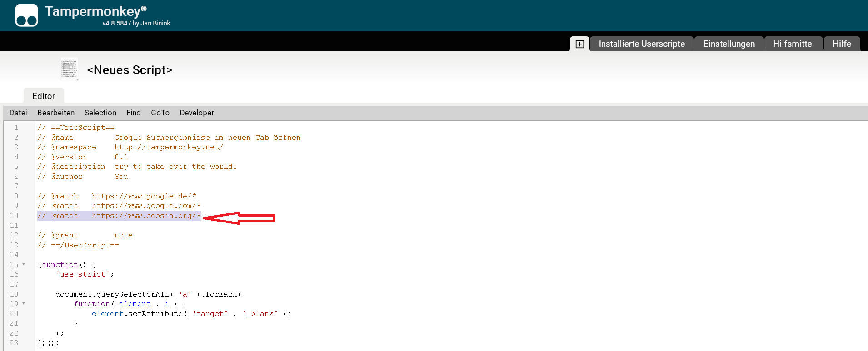Open the GoTo menu
This screenshot has height=351, width=868.
tap(160, 113)
